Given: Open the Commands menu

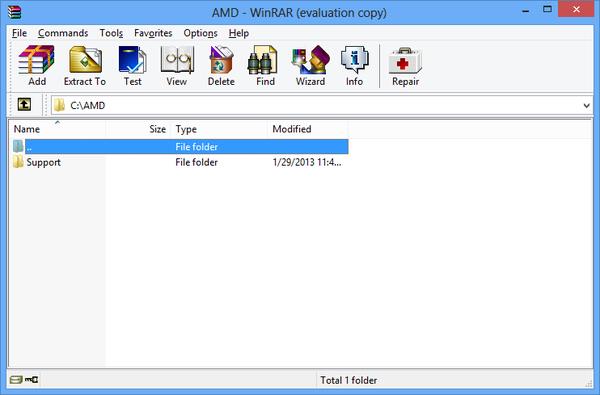Looking at the screenshot, I should [x=63, y=33].
